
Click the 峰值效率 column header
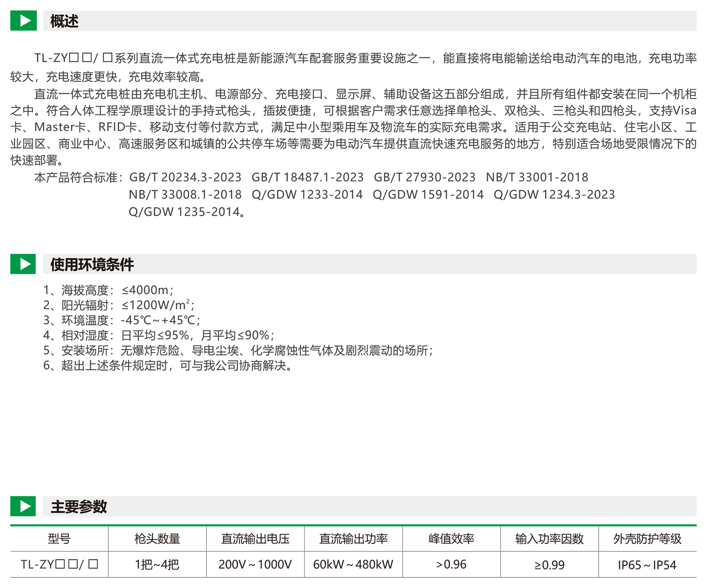451,539
